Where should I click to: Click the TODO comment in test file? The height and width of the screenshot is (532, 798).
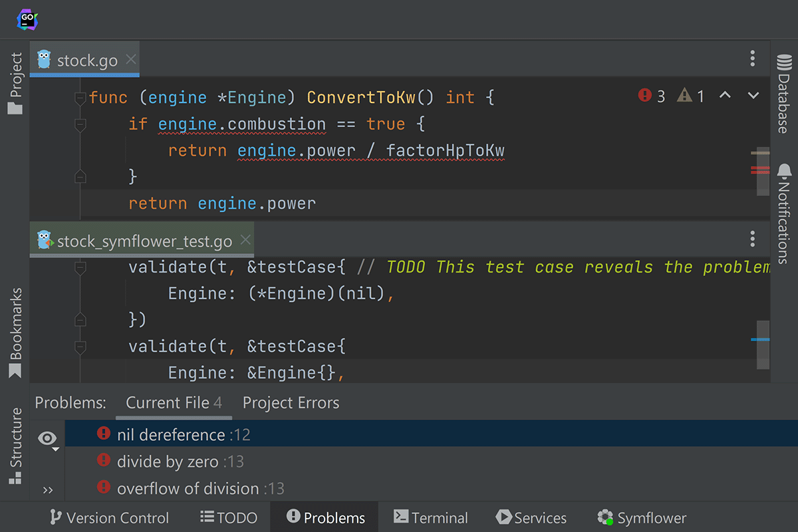pos(563,267)
